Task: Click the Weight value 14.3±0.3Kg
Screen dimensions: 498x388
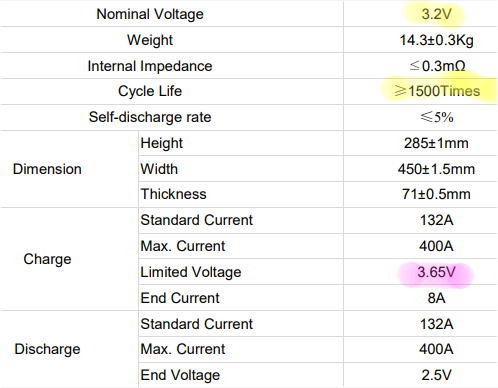Action: point(436,40)
